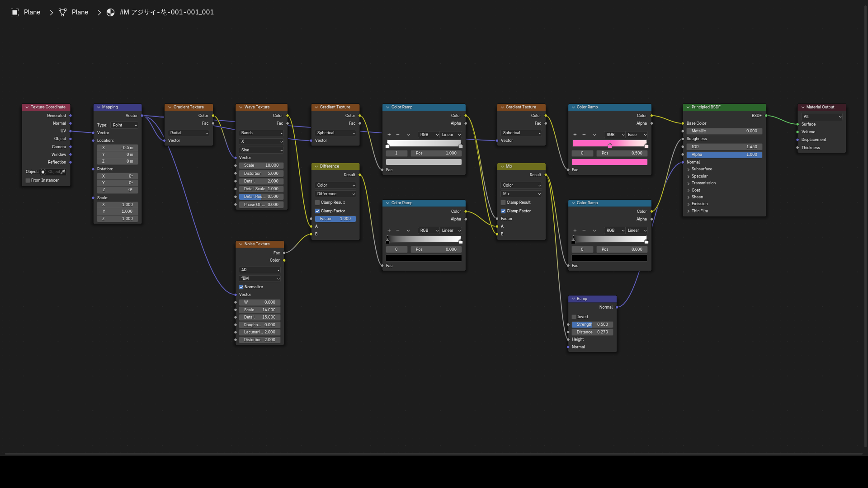Click the Plane object icon in breadcrumb

(14, 12)
